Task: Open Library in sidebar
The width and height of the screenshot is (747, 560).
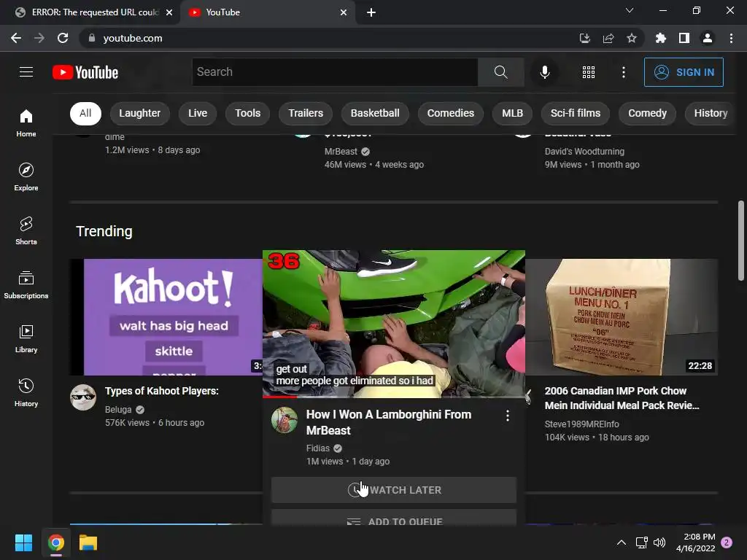Action: [26, 338]
